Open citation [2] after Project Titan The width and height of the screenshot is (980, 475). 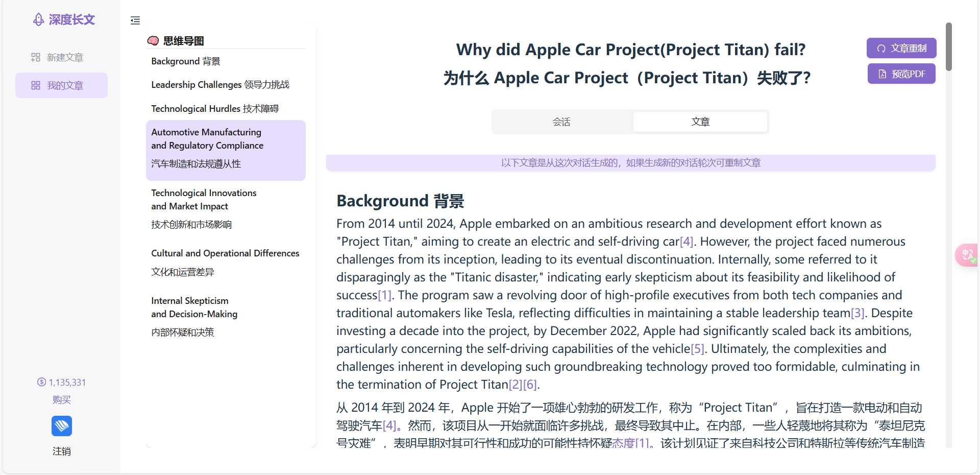[x=516, y=385]
